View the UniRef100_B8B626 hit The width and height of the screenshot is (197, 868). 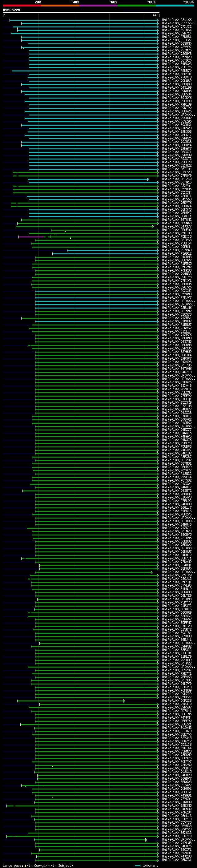coord(176,111)
